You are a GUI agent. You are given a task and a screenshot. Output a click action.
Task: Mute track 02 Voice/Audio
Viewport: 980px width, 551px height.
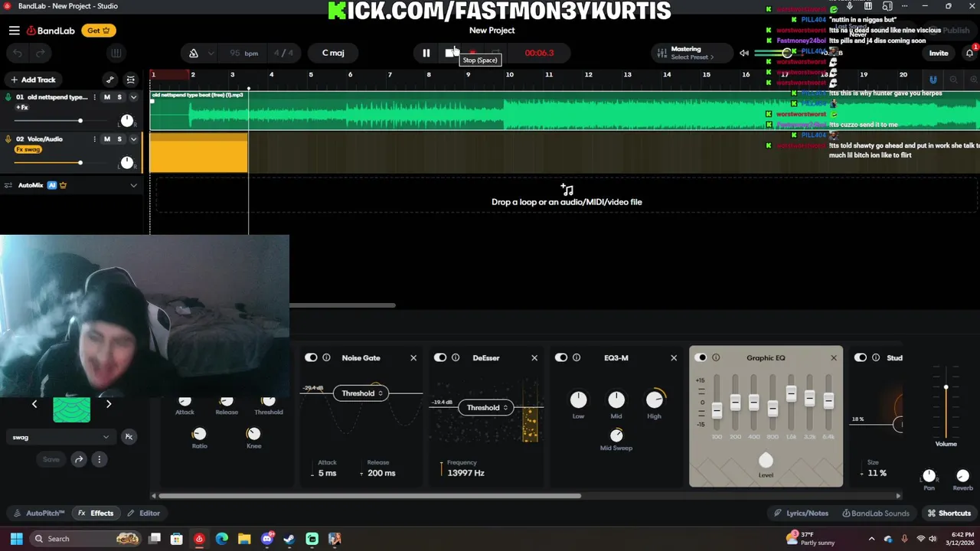(107, 139)
